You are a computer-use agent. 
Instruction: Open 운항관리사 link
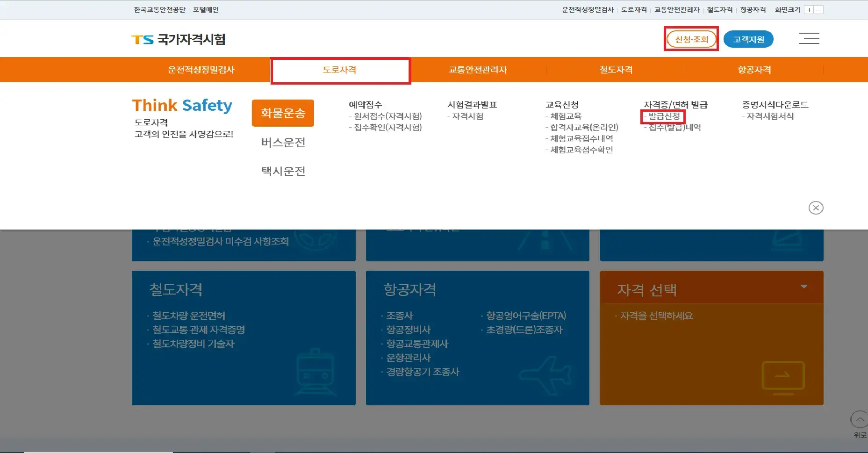tap(408, 358)
